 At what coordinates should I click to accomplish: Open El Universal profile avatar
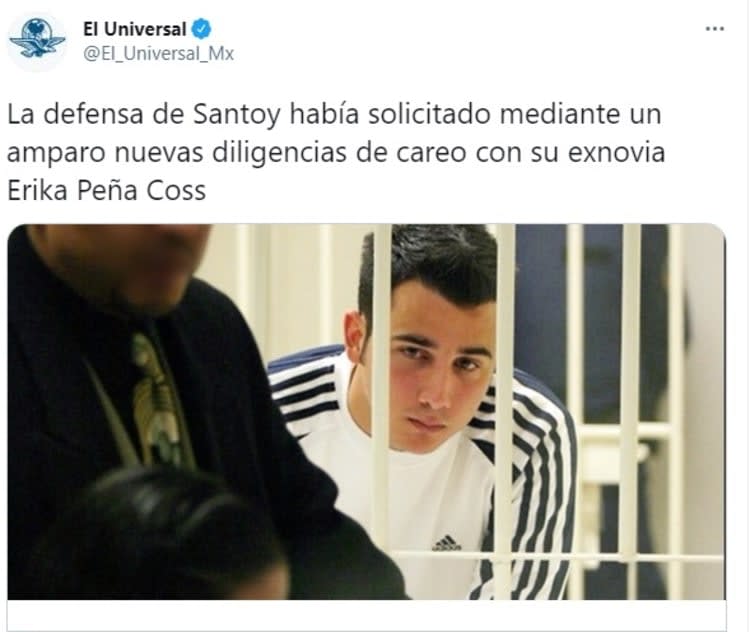pyautogui.click(x=37, y=42)
